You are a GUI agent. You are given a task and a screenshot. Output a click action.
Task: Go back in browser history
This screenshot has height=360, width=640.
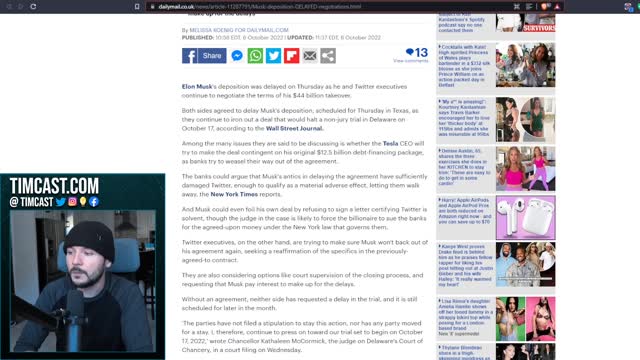(x=9, y=7)
